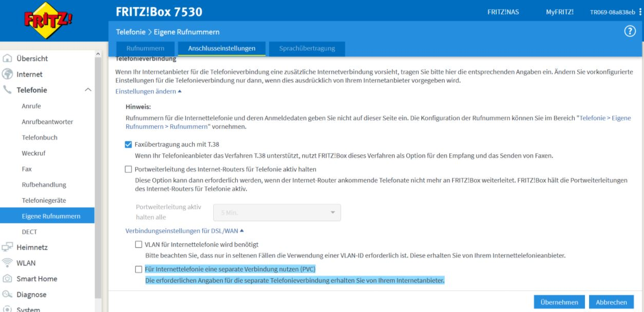This screenshot has height=312, width=644.
Task: Open MyFRITZ! in the header
Action: (560, 12)
